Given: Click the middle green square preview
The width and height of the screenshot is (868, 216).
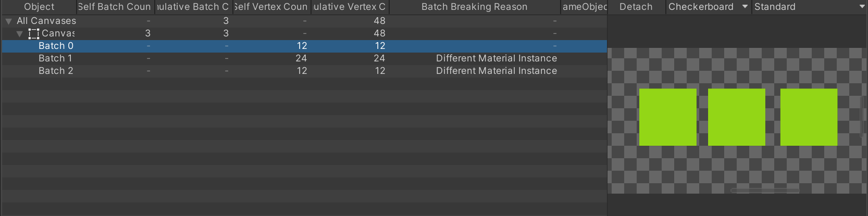Looking at the screenshot, I should point(737,117).
